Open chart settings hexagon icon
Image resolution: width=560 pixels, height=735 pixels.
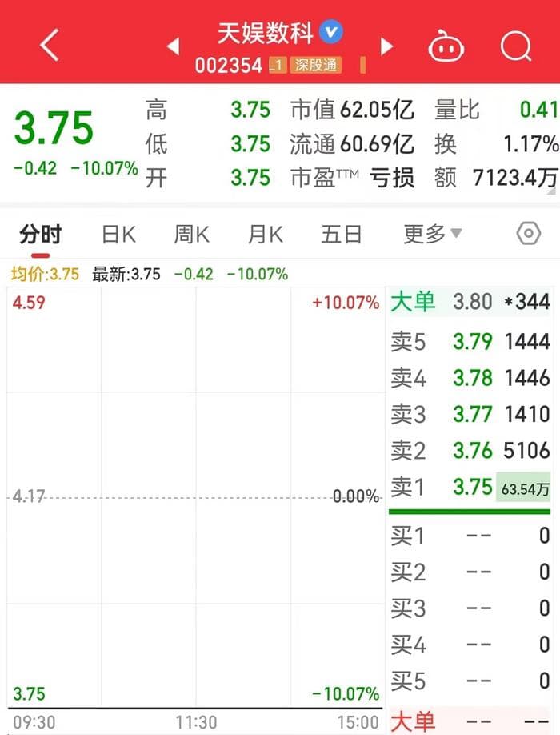[529, 234]
